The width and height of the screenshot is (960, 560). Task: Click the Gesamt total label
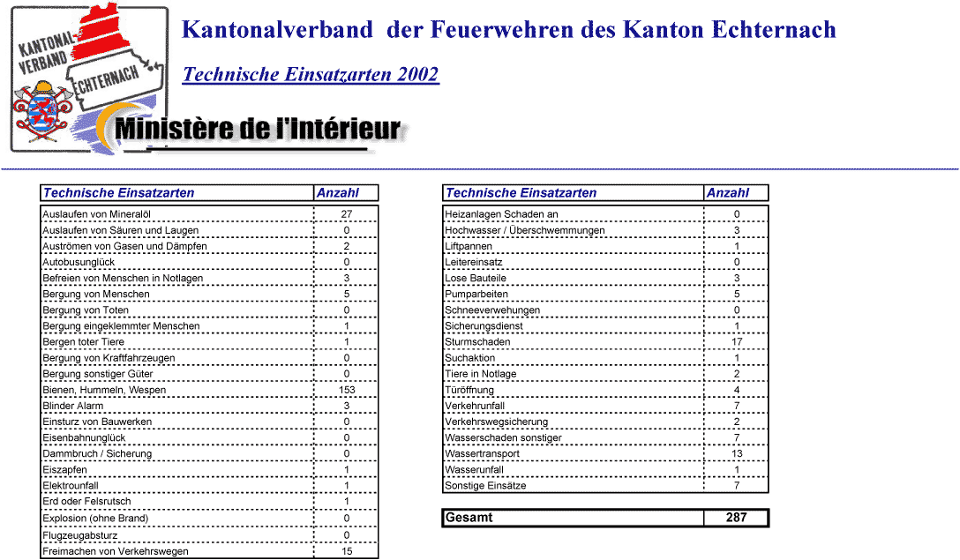[x=469, y=517]
